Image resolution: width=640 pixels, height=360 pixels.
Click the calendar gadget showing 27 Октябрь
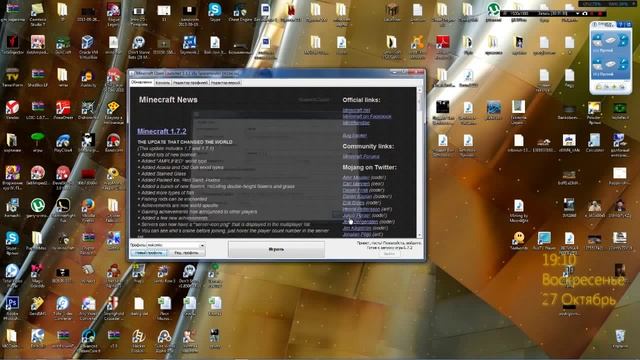click(579, 300)
